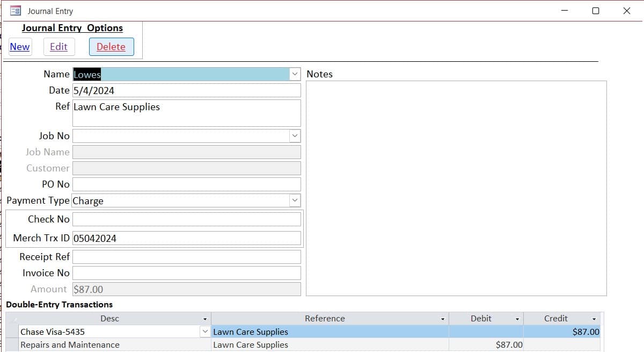Open the Debit column filter arrow

click(x=517, y=319)
